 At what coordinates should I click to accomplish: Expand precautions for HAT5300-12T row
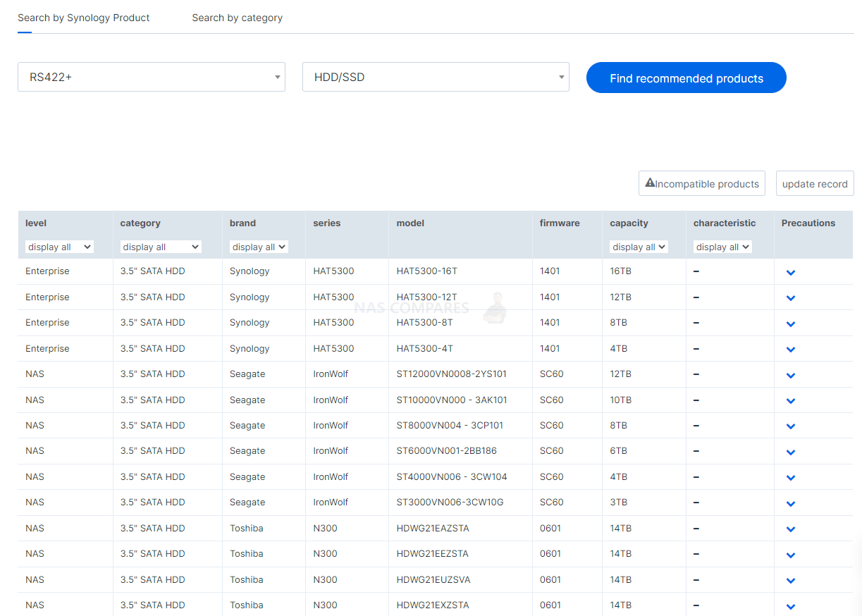tap(791, 298)
